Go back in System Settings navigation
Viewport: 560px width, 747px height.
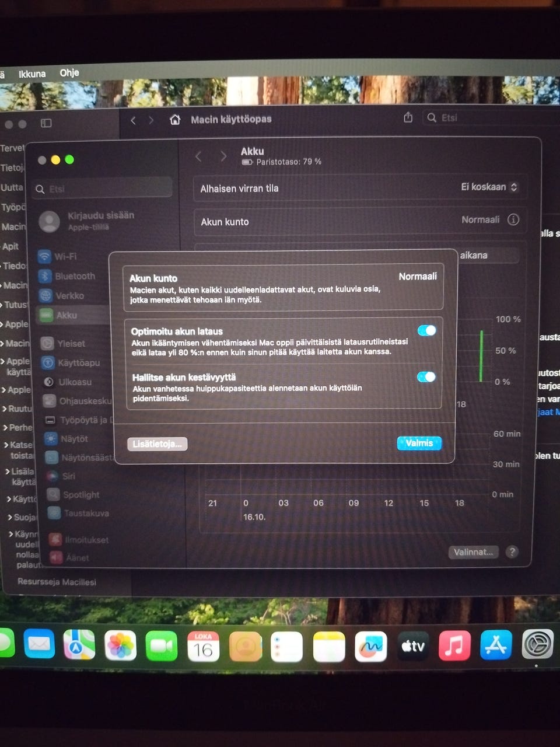[x=198, y=156]
